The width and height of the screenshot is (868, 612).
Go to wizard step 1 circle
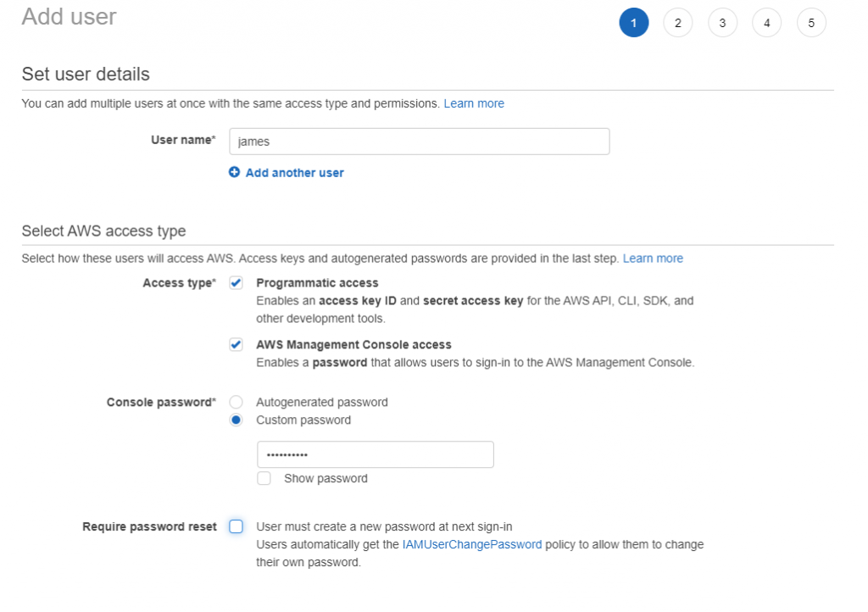point(633,23)
